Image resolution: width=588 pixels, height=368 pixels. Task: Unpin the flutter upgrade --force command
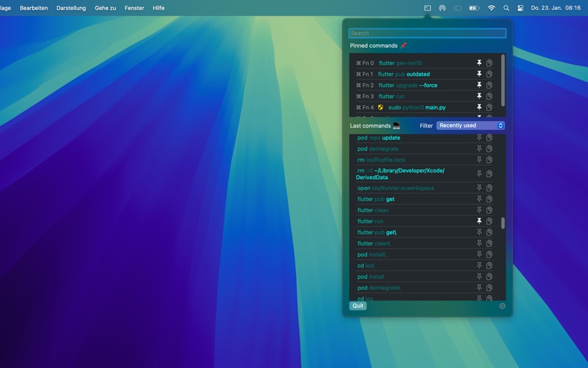coord(479,85)
